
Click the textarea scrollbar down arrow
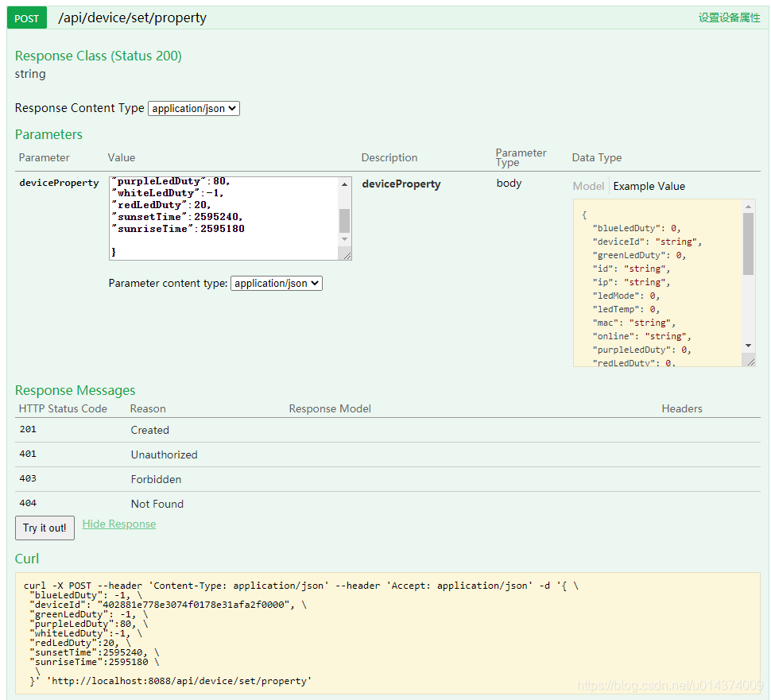click(345, 239)
